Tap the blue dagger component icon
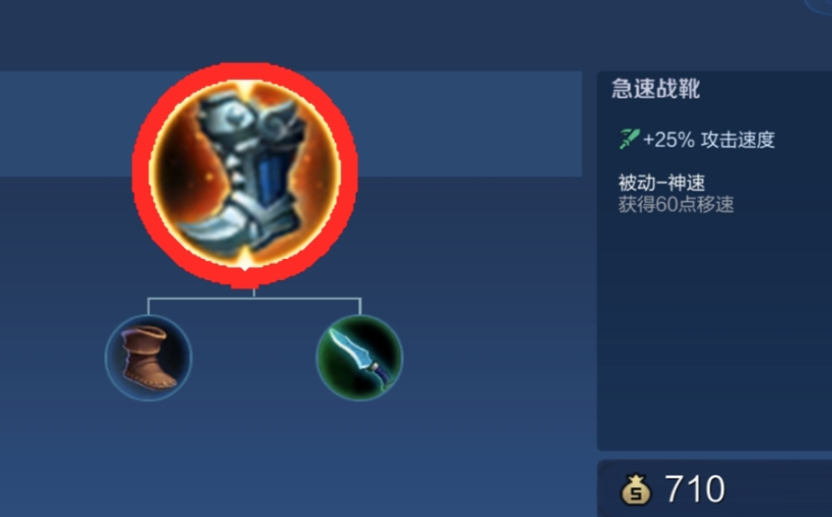 360,358
